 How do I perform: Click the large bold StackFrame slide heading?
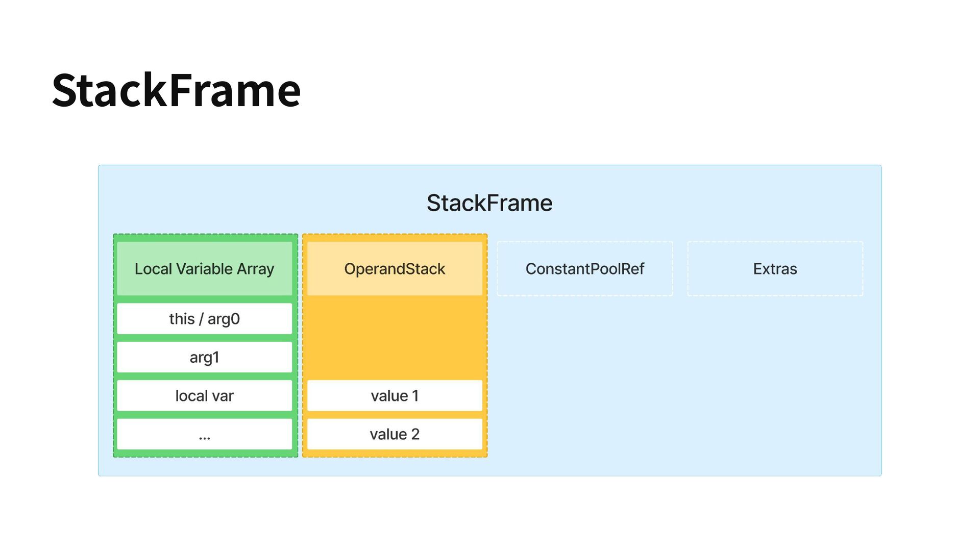coord(176,90)
